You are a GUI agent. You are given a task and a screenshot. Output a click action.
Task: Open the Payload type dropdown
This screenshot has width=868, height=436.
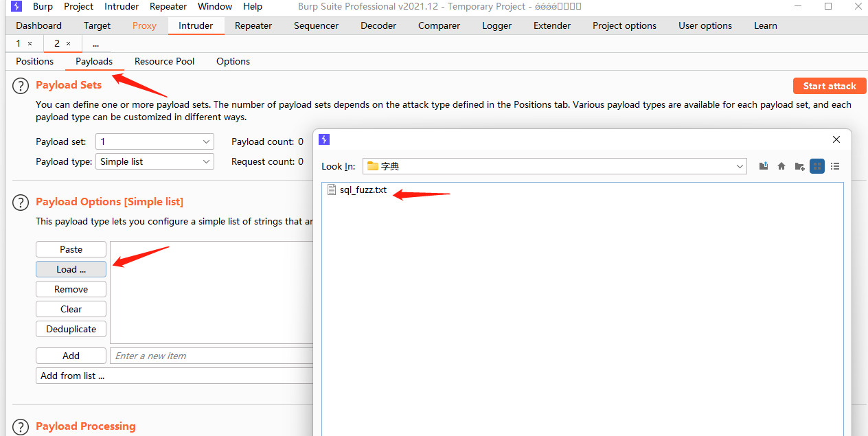tap(155, 161)
